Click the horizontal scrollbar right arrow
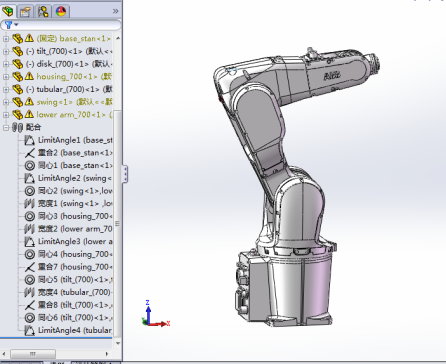Image resolution: width=446 pixels, height=364 pixels. coord(107,354)
